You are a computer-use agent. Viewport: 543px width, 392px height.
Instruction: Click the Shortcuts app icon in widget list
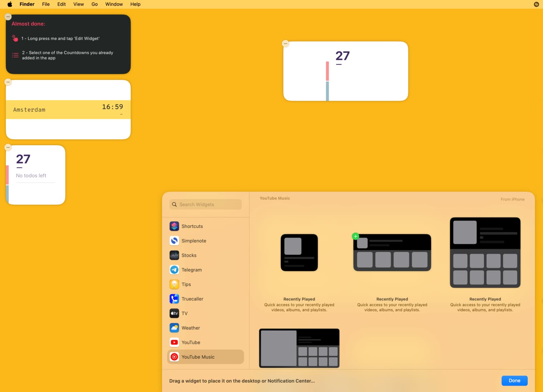click(174, 226)
